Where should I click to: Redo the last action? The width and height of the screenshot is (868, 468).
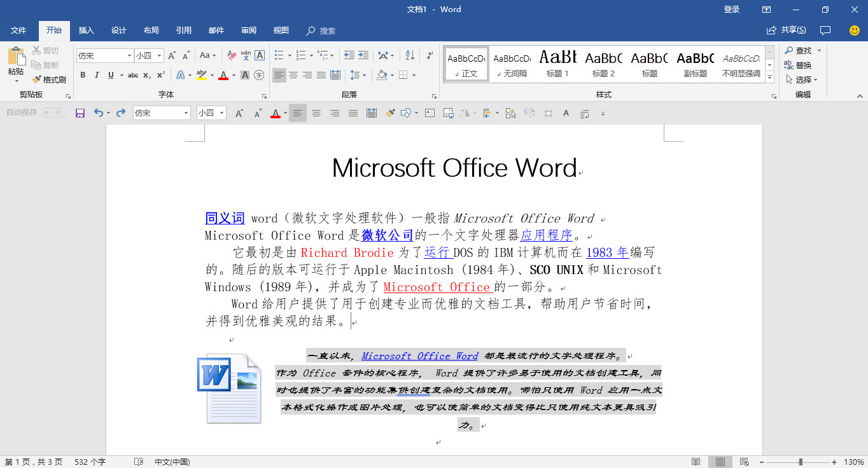[121, 113]
